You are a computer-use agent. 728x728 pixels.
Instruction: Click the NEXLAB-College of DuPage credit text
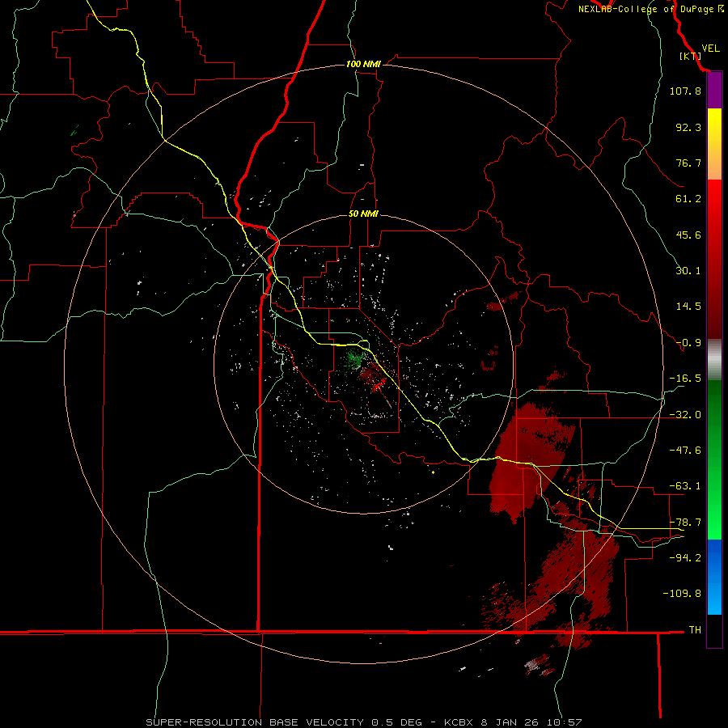coord(650,9)
